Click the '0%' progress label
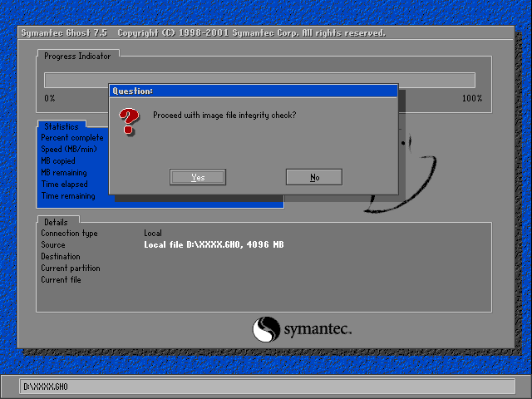Image resolution: width=532 pixels, height=399 pixels. (x=50, y=98)
